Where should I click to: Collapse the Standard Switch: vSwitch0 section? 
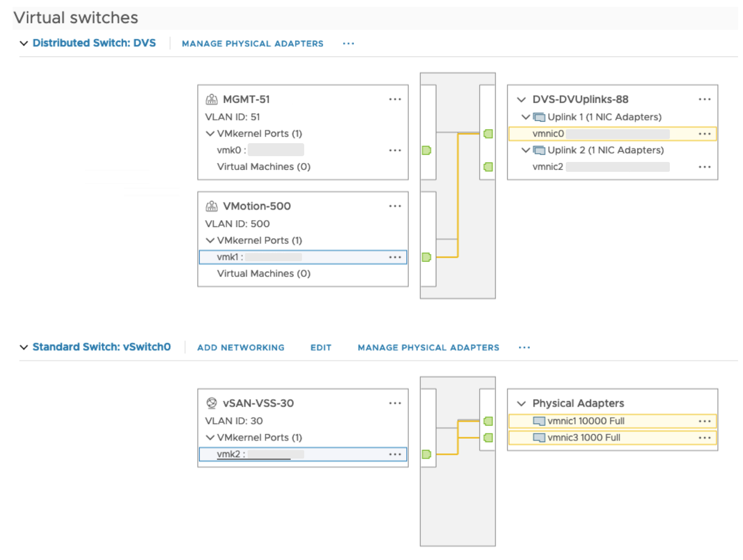24,347
